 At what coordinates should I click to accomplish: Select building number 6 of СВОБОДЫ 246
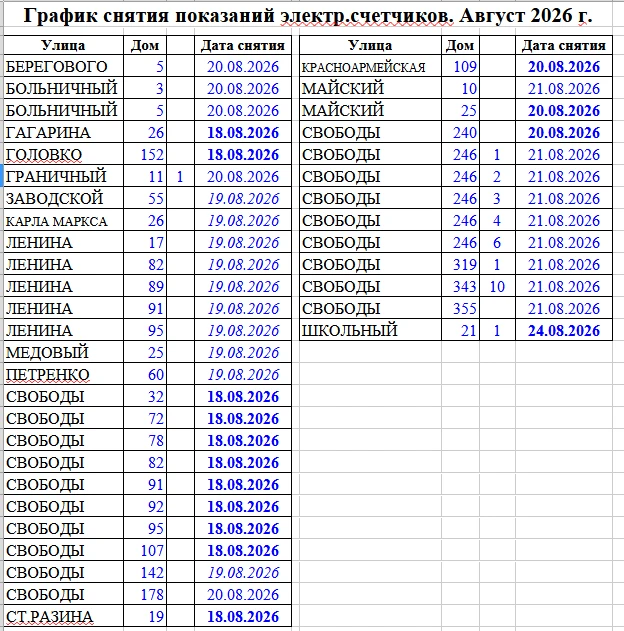point(497,242)
